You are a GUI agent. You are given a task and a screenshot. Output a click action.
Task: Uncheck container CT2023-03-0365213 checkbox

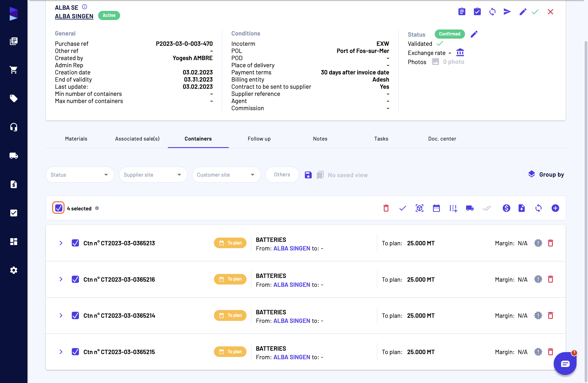[75, 243]
